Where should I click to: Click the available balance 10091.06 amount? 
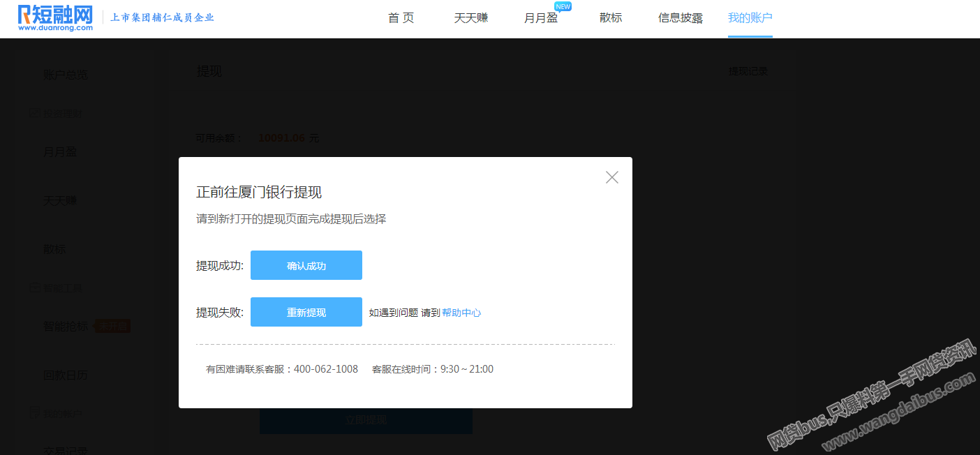pos(282,138)
